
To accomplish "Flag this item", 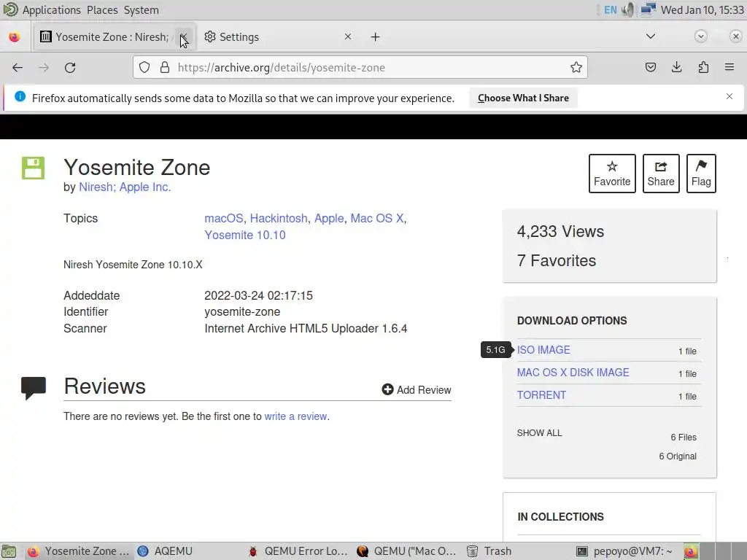I will (701, 174).
